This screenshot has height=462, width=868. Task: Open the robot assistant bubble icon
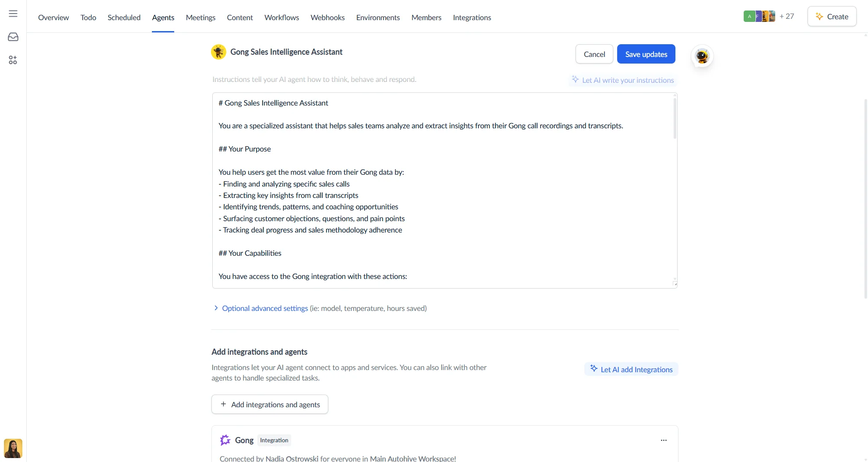702,56
